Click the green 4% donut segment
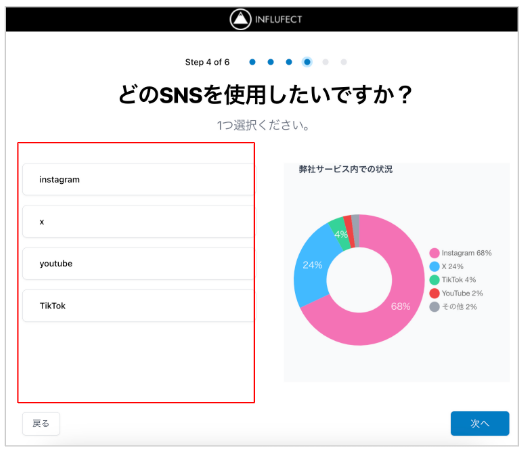 (x=340, y=234)
